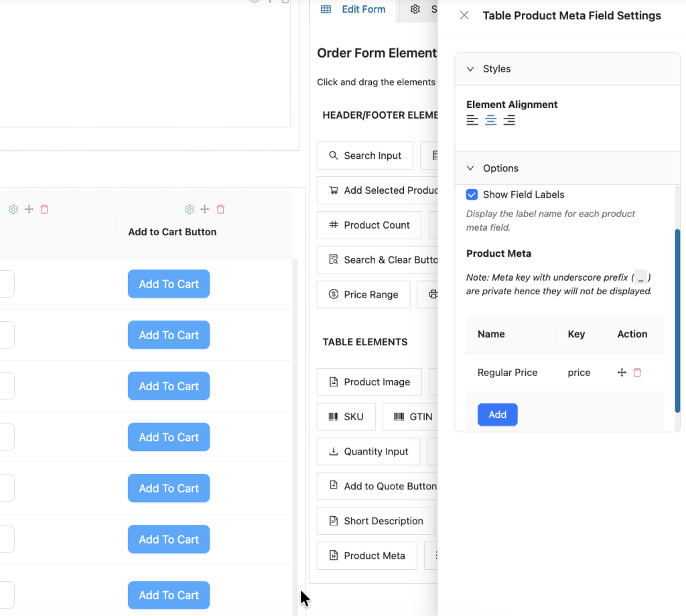686x616 pixels.
Task: Select center element alignment
Action: pos(490,120)
